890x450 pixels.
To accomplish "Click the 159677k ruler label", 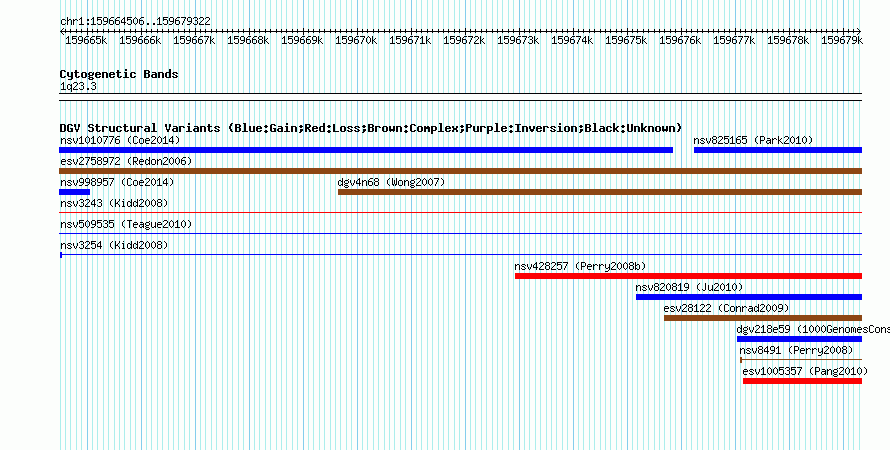I will [x=734, y=40].
